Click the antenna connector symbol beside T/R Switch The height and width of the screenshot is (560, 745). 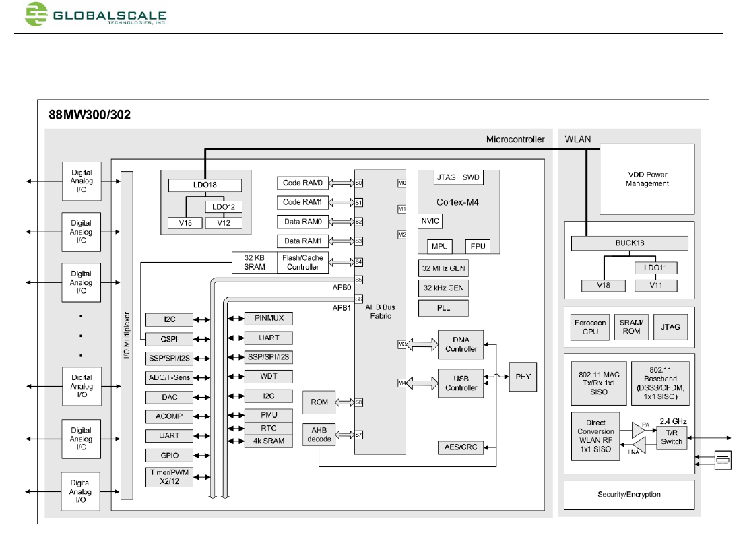click(723, 460)
